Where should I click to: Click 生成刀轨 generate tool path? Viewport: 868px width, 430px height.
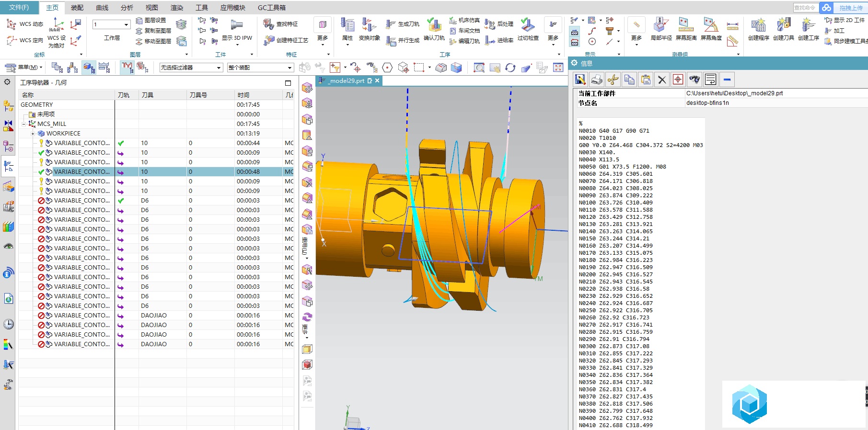[x=403, y=24]
